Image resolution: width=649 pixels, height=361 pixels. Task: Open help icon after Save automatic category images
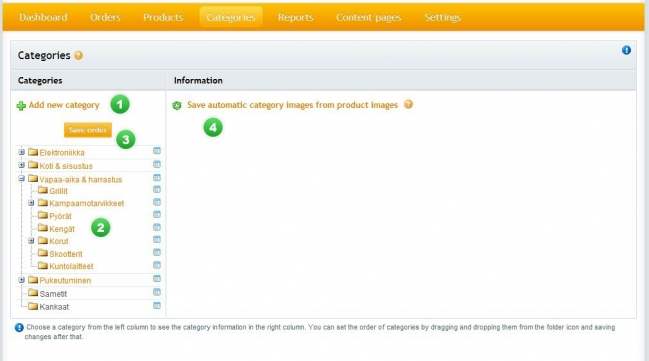click(408, 104)
